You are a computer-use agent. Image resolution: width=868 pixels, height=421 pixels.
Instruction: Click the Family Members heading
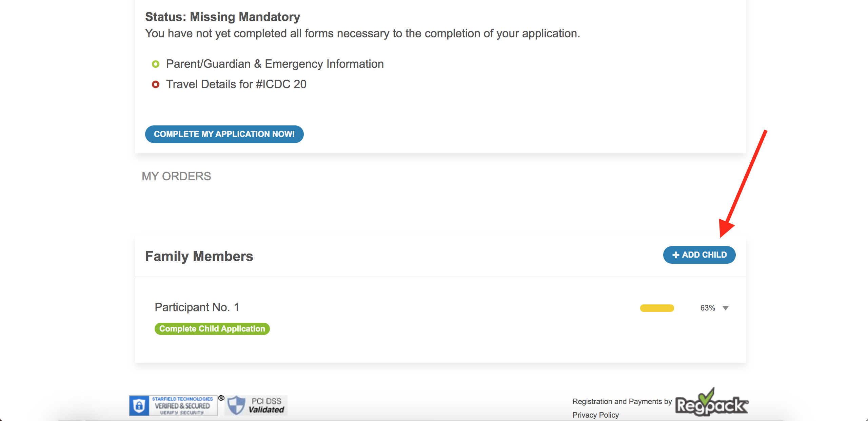point(199,256)
